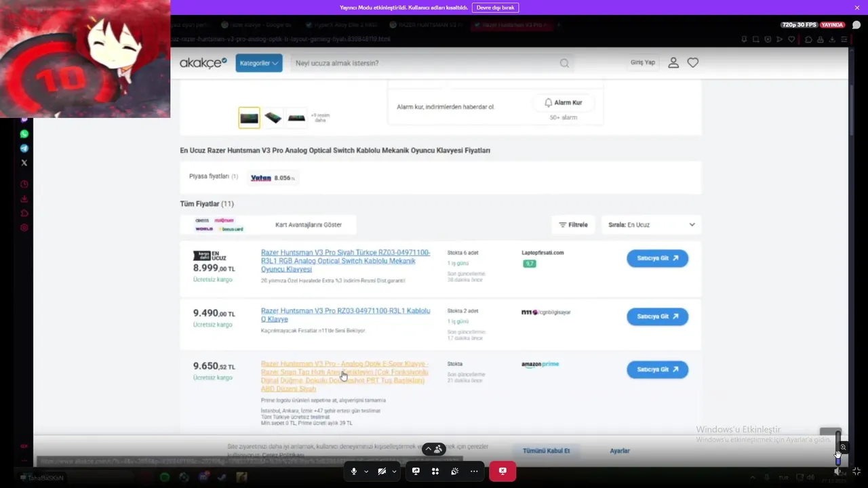This screenshot has width=868, height=488.
Task: Select the first keyboard product thumbnail
Action: (249, 118)
